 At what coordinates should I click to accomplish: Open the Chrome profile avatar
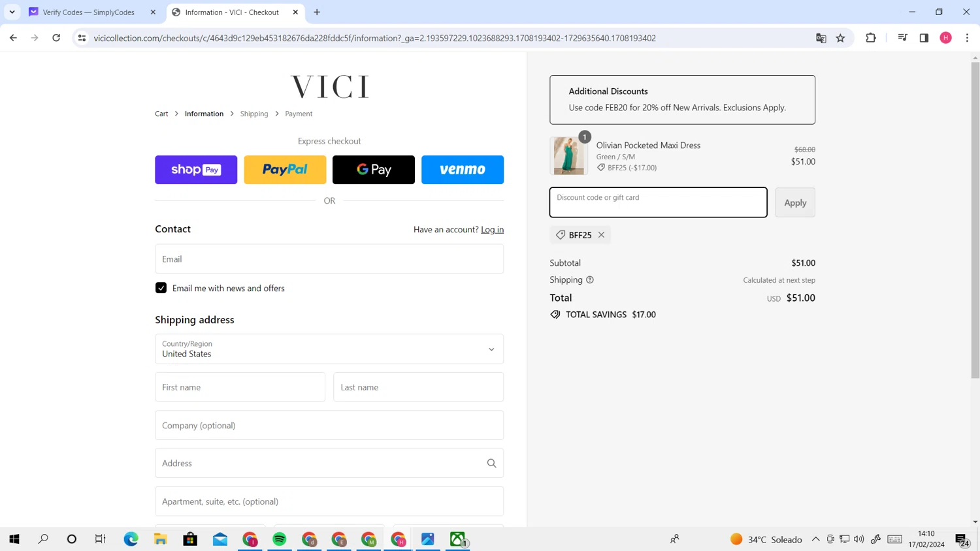[x=945, y=38]
